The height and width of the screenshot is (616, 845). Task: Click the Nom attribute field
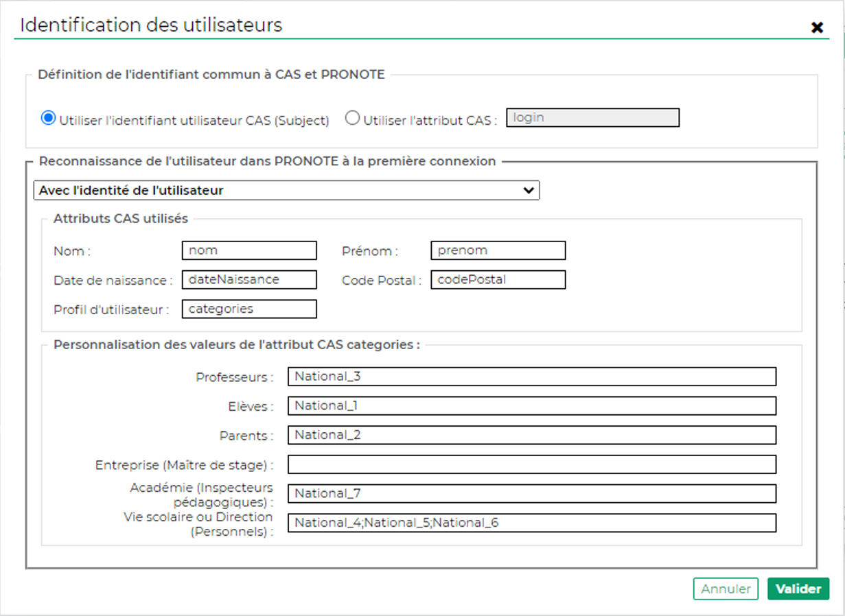pos(249,250)
